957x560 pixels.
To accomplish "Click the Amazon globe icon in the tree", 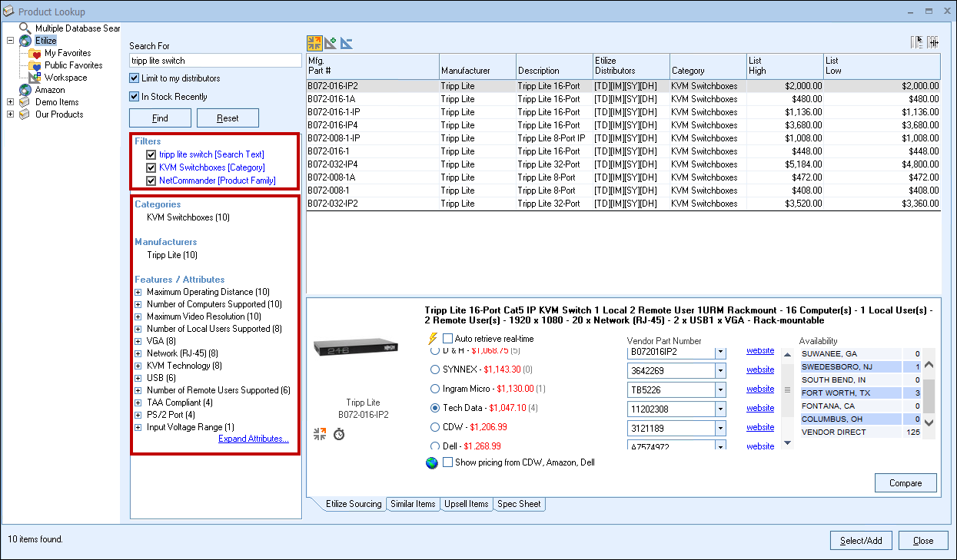I will point(25,90).
